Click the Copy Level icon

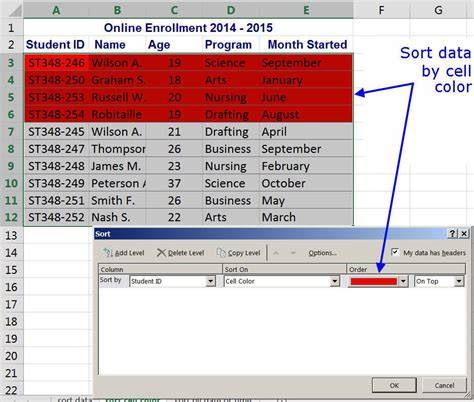coord(221,253)
